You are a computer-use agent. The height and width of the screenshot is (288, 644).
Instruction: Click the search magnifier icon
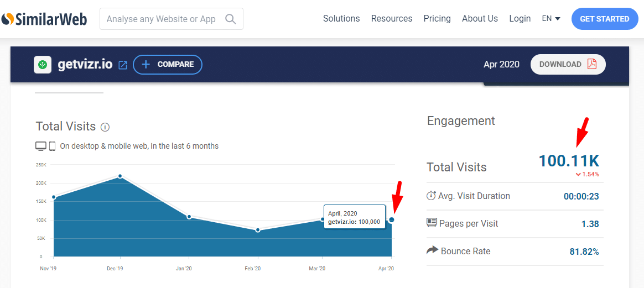(231, 19)
